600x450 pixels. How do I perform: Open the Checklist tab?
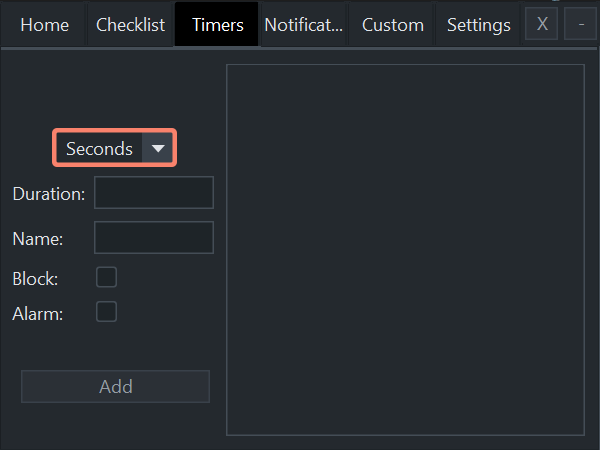(x=130, y=25)
